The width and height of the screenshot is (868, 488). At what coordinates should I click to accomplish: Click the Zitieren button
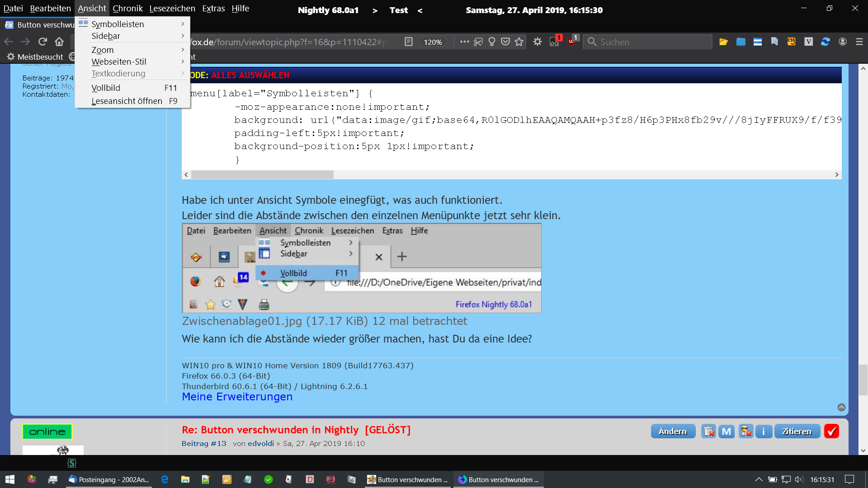(797, 432)
